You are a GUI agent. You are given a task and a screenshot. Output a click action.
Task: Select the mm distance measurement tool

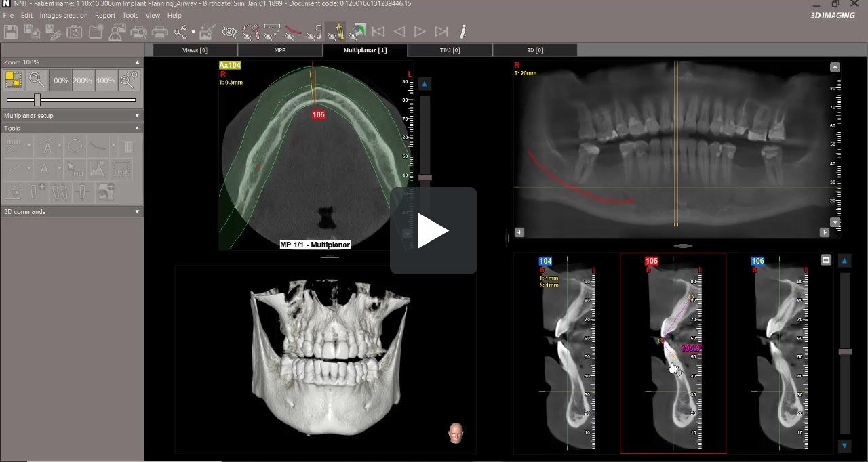point(14,144)
